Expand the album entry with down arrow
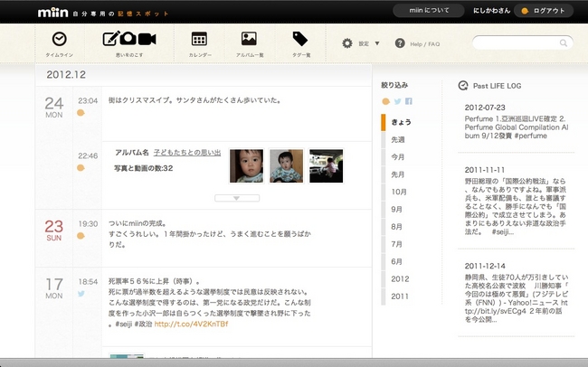 tap(233, 197)
